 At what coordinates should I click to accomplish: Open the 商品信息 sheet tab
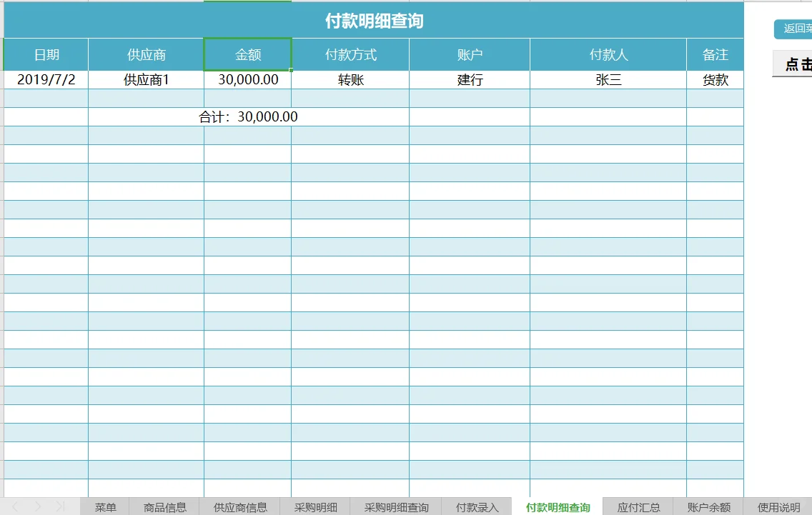165,507
